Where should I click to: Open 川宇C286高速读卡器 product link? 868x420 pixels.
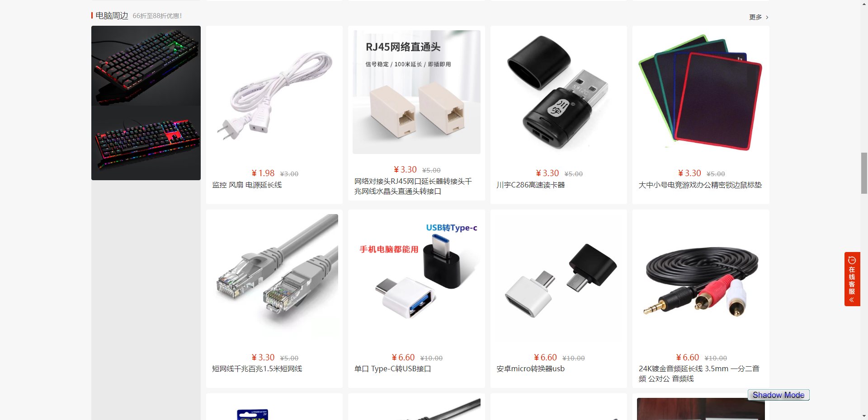tap(531, 185)
